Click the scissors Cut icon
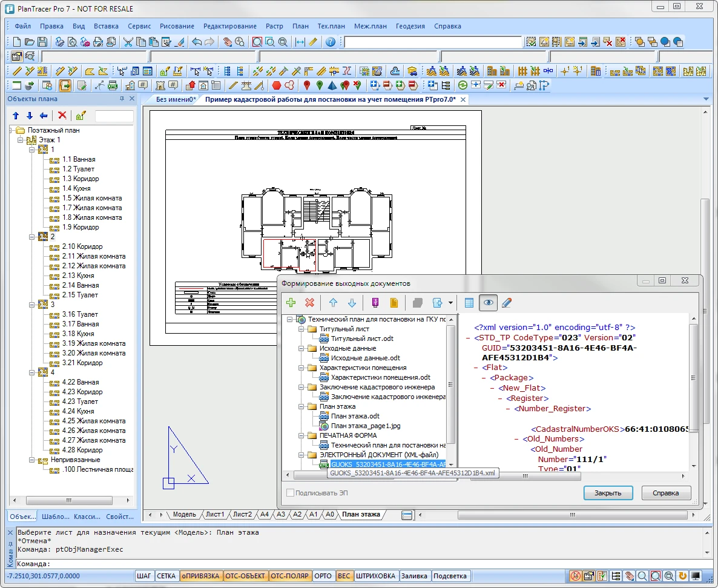718x588 pixels. pos(128,42)
